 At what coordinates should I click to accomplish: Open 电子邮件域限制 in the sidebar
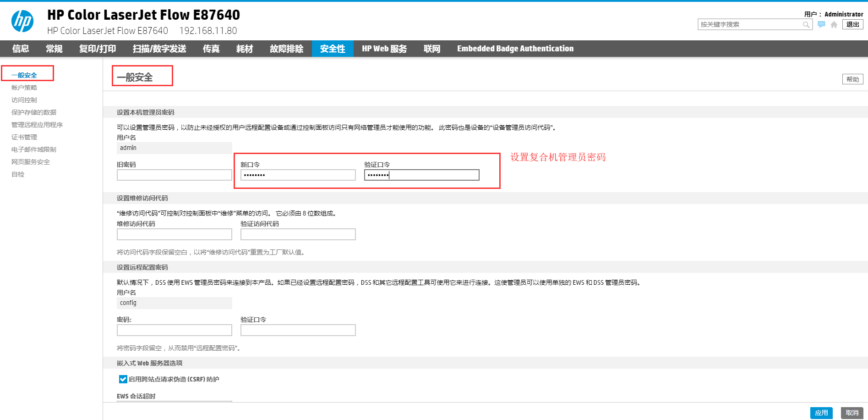point(34,149)
